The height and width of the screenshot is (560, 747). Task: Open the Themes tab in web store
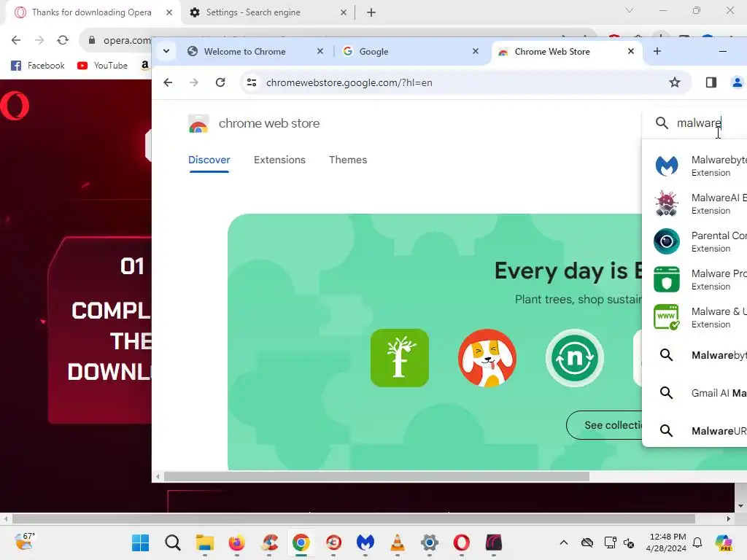point(348,160)
